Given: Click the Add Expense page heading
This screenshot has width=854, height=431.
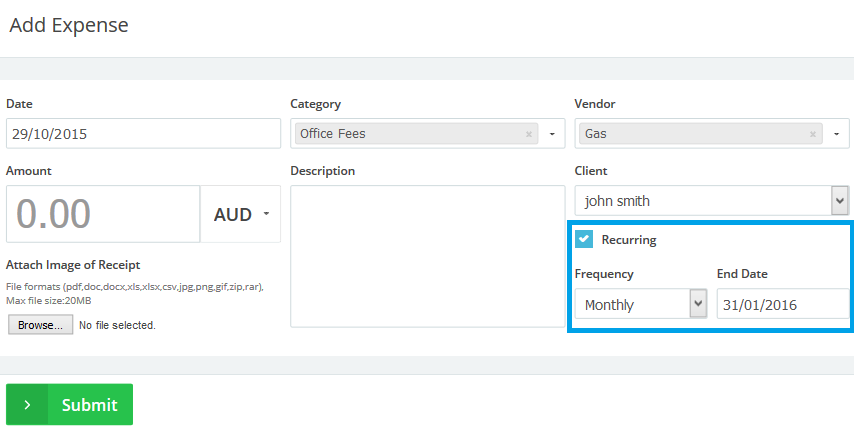Looking at the screenshot, I should [69, 25].
